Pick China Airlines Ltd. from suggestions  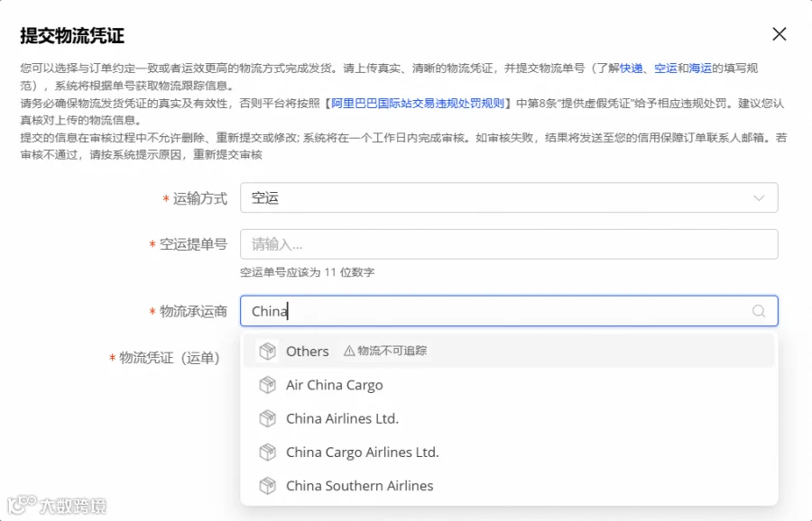point(509,418)
